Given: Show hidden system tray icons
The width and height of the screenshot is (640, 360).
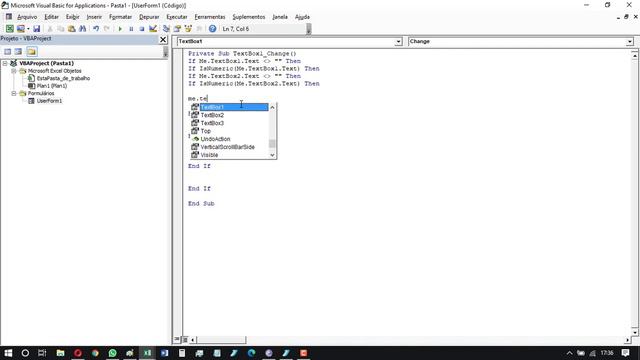Looking at the screenshot, I should (x=569, y=353).
